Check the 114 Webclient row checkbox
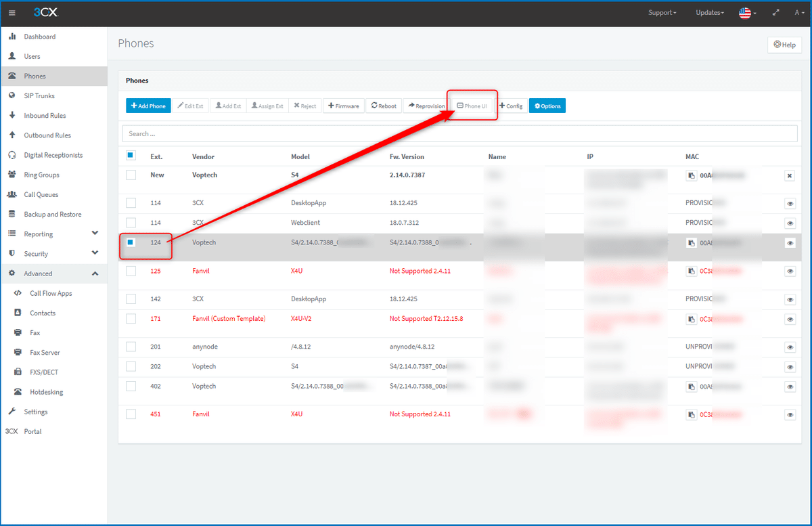This screenshot has height=526, width=812. (x=131, y=222)
